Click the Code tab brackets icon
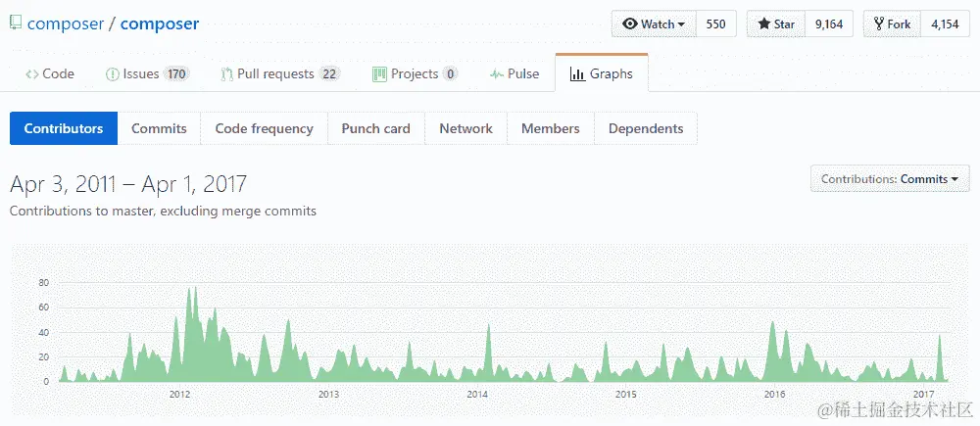Viewport: 980px width, 426px height. pos(32,74)
